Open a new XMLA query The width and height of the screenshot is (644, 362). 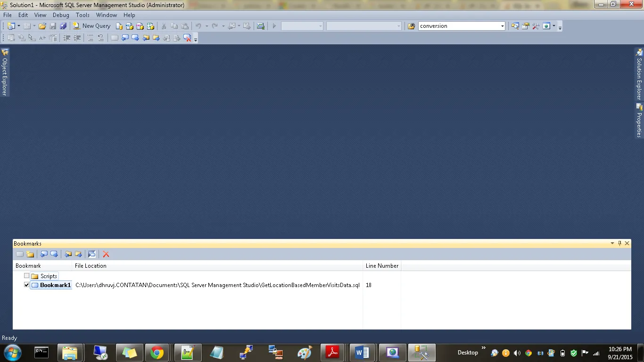pyautogui.click(x=150, y=26)
